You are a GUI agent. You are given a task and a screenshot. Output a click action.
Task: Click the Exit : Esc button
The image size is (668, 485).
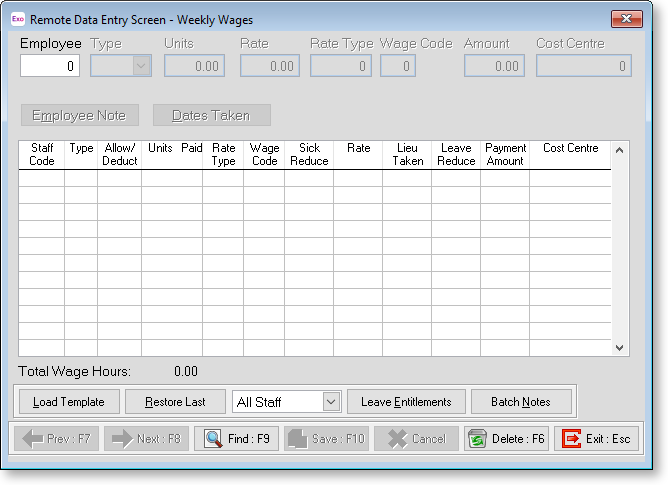tap(596, 439)
